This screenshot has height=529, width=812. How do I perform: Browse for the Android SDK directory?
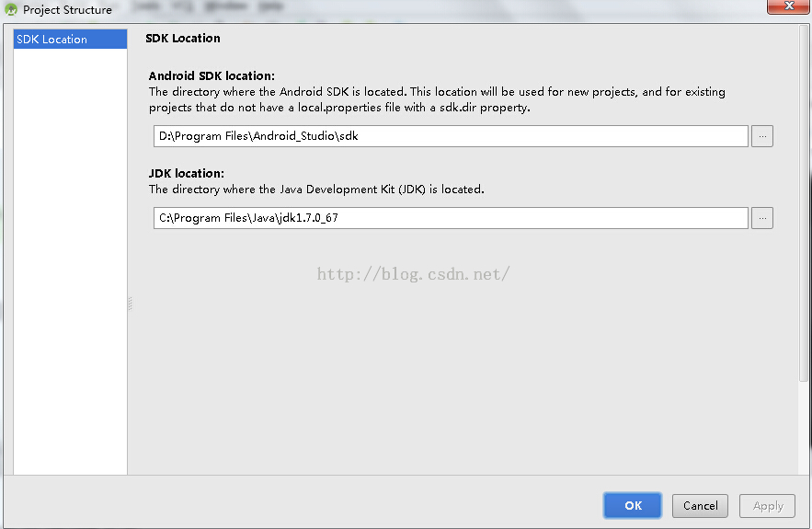tap(761, 136)
